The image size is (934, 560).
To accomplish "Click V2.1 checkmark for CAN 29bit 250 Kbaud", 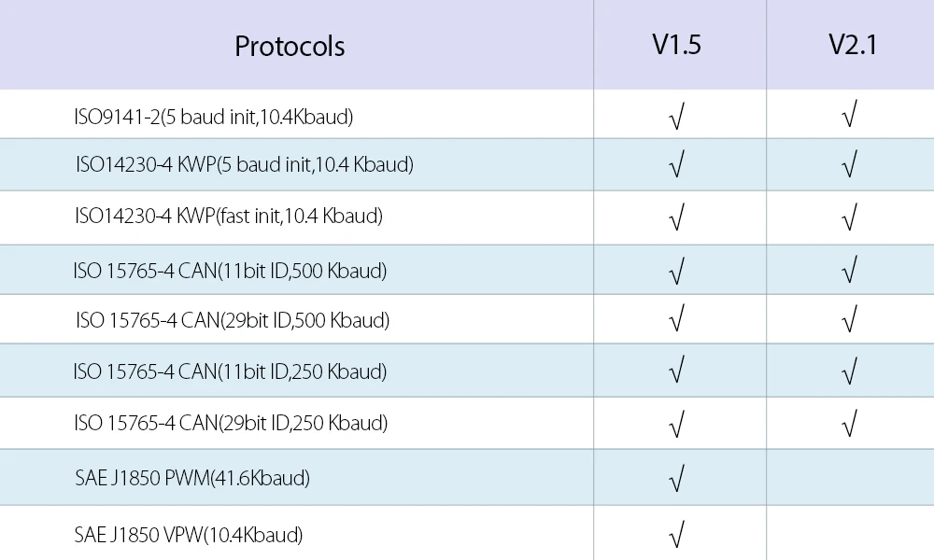I will [x=849, y=424].
